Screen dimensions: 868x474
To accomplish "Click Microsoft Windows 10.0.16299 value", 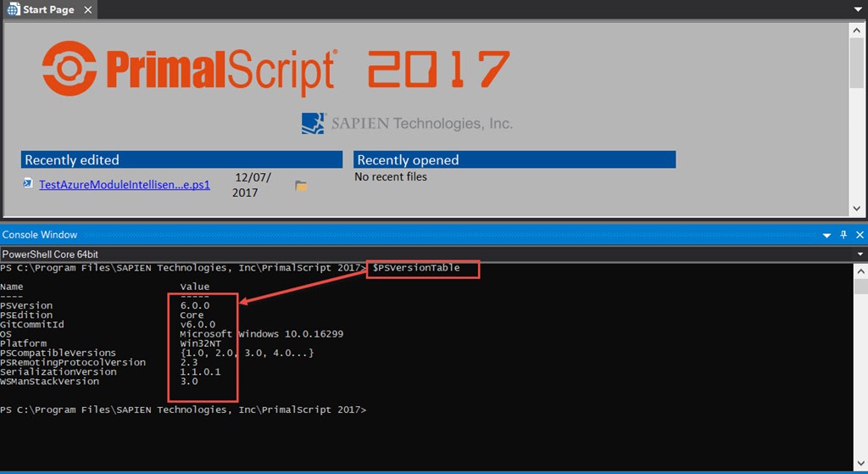I will pos(262,334).
